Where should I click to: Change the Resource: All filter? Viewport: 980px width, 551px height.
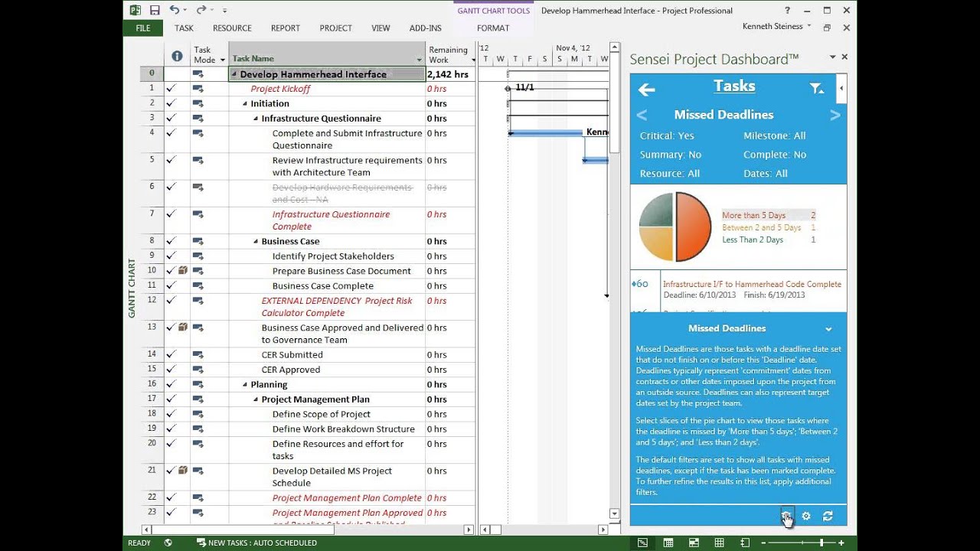[670, 174]
